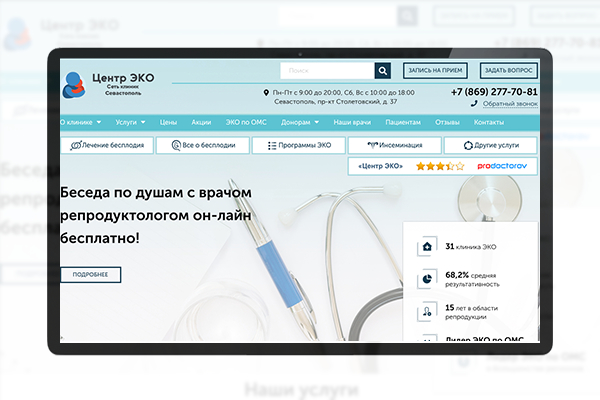Click the Другие услуги circle icon
This screenshot has height=400, width=600.
468,145
